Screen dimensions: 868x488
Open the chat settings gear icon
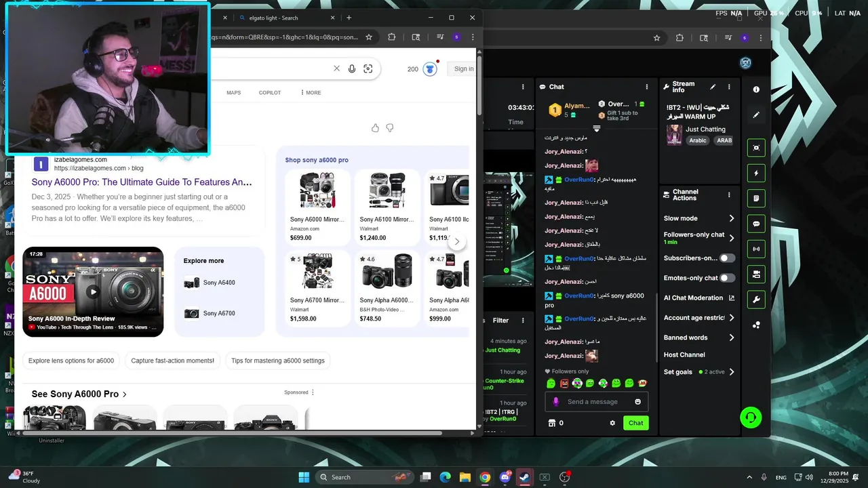(612, 423)
